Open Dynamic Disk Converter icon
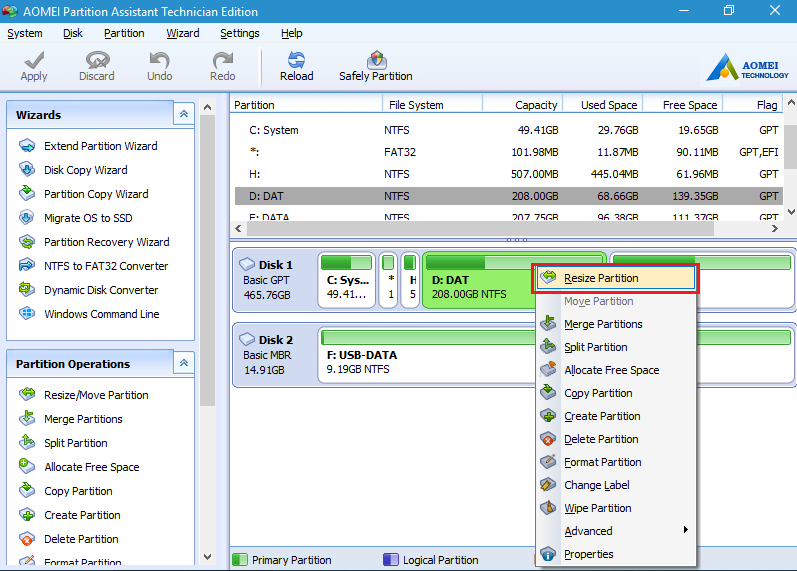Viewport: 797px width, 571px height. pos(27,289)
